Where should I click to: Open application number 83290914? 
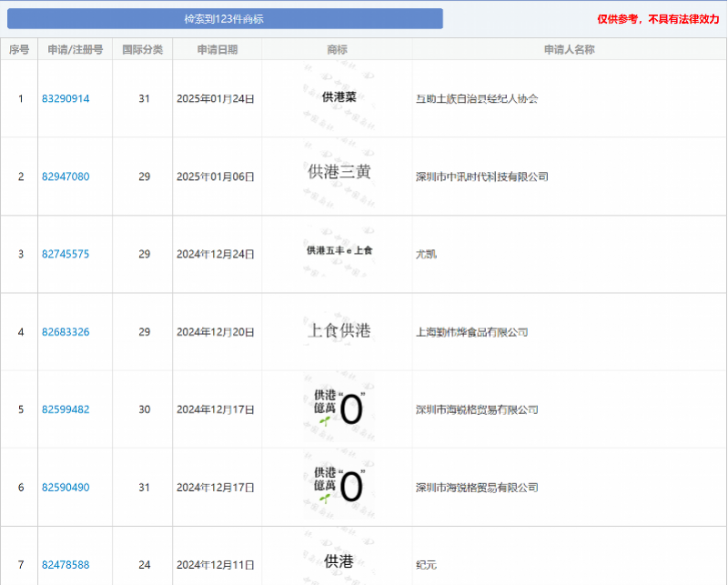point(66,98)
